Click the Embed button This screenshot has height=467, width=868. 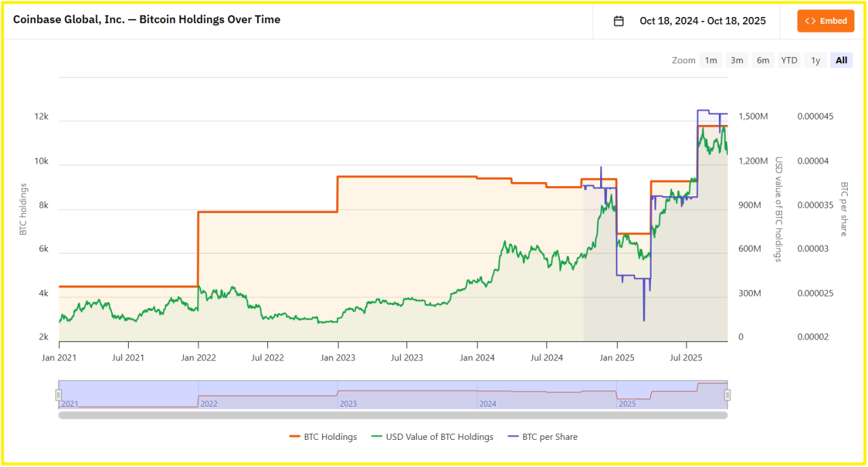coord(825,21)
